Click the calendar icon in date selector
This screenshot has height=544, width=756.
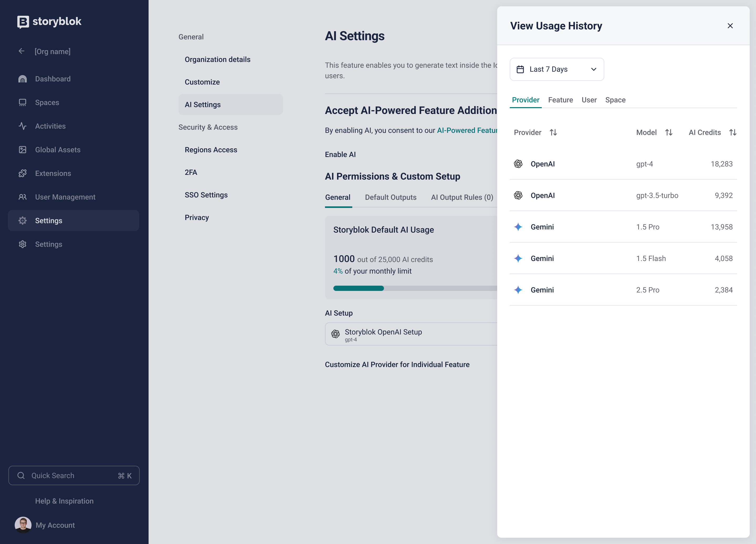(520, 69)
